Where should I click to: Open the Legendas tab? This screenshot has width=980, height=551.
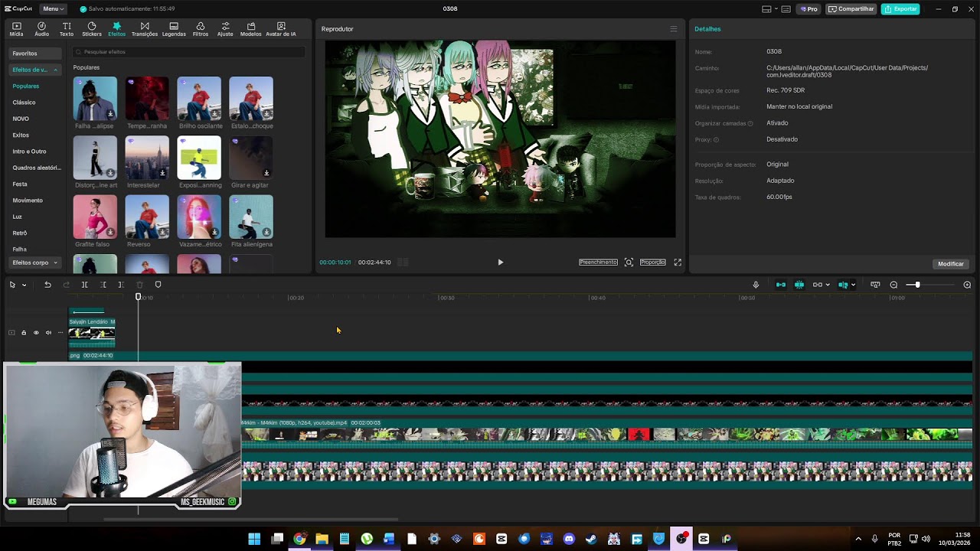[x=174, y=29]
